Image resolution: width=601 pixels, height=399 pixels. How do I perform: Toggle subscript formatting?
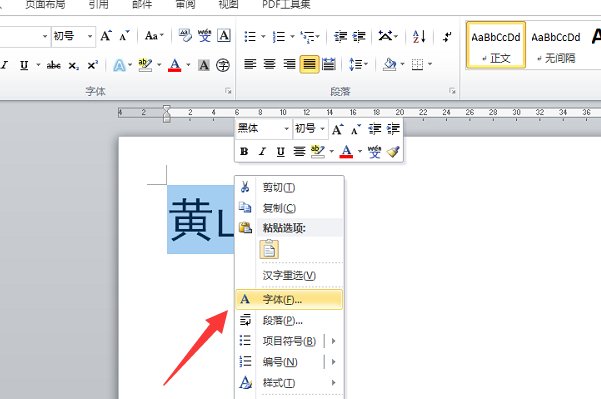pos(74,66)
